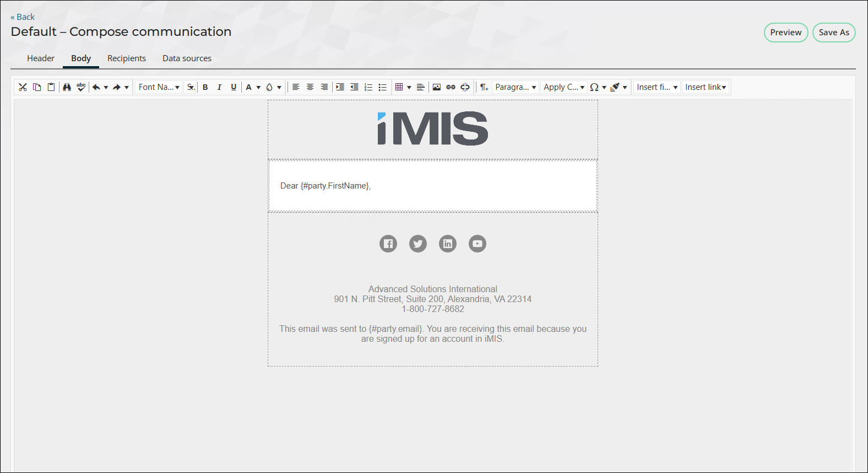Click the Insert Hyperlink chain icon

coord(451,87)
